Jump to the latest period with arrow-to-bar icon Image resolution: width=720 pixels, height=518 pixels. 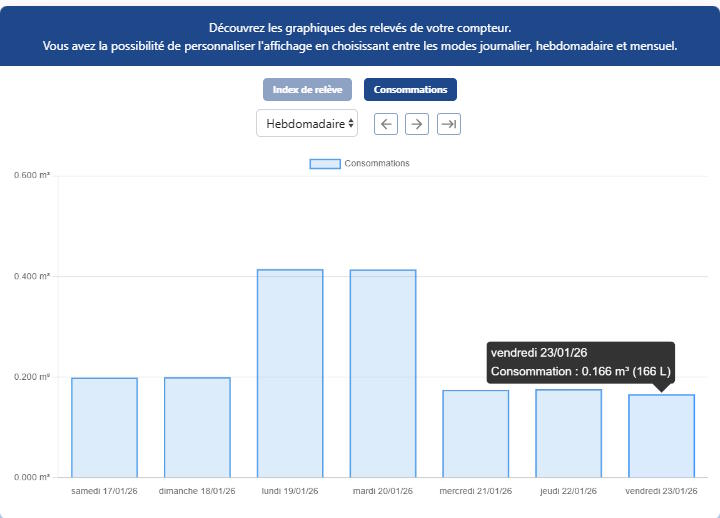pyautogui.click(x=449, y=124)
